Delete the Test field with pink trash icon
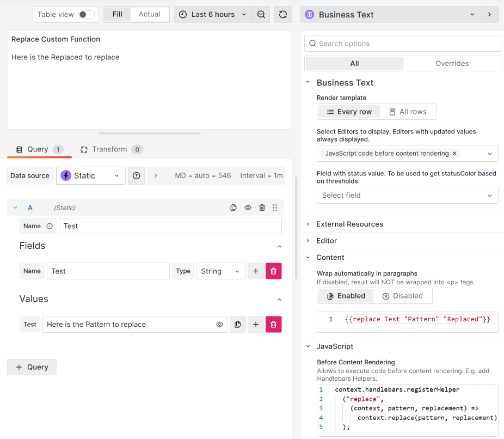This screenshot has height=439, width=504. pos(273,271)
